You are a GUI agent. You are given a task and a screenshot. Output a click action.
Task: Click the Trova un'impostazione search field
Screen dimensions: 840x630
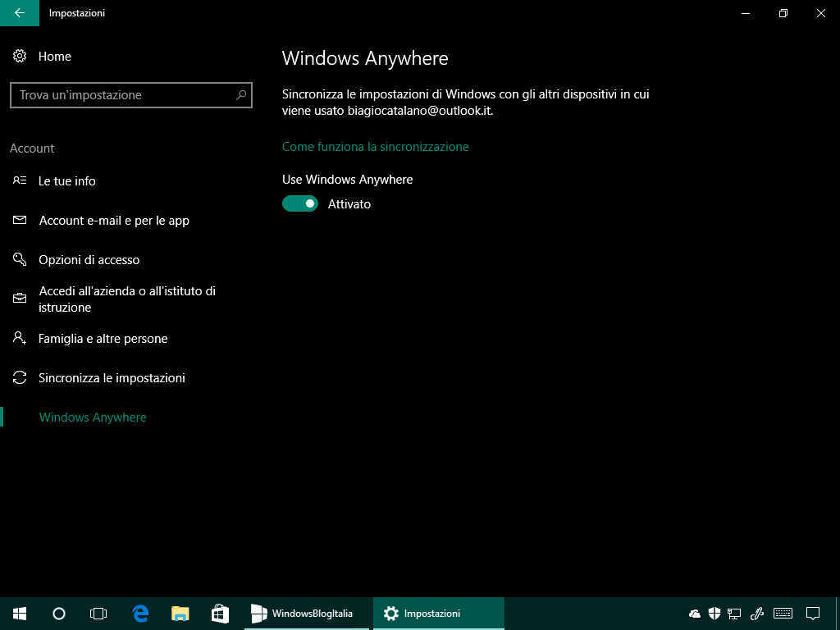131,95
